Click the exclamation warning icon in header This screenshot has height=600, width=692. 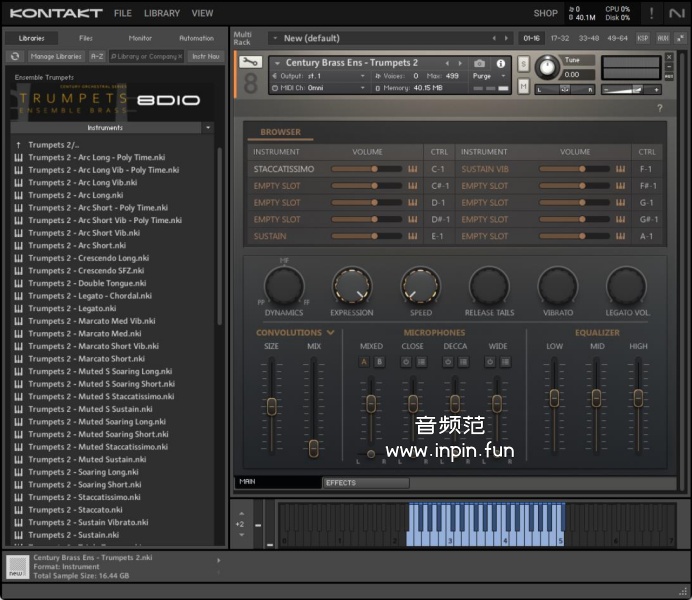pos(651,13)
